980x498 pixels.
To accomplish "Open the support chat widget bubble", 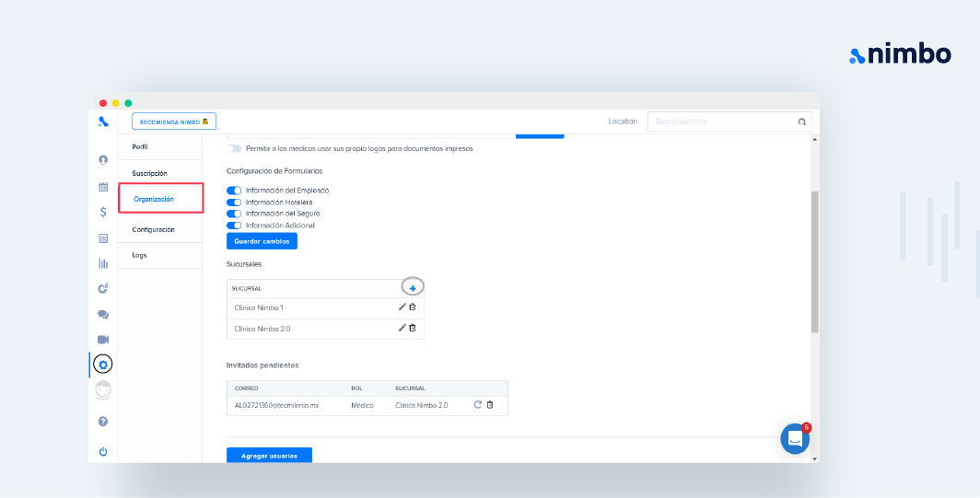I will 795,439.
